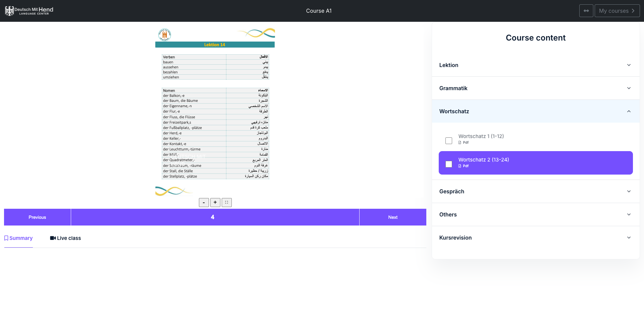Image resolution: width=644 pixels, height=321 pixels.
Task: Collapse the Wortschatz section
Action: pyautogui.click(x=536, y=111)
